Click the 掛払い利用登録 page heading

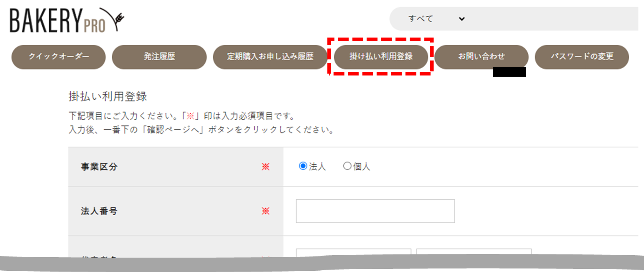[x=108, y=96]
